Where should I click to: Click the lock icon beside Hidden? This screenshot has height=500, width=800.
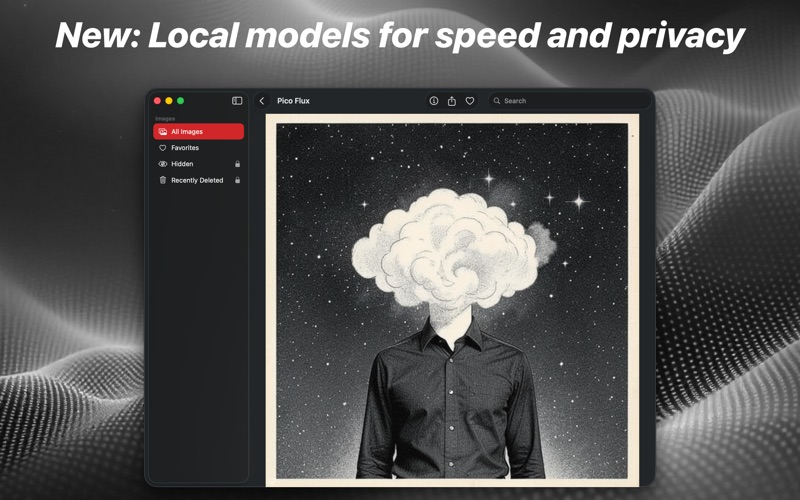pos(237,164)
